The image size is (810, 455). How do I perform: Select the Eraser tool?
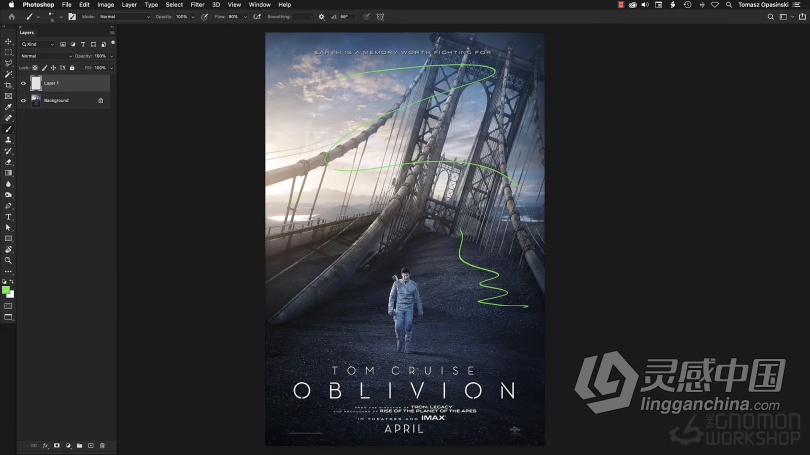pos(8,162)
